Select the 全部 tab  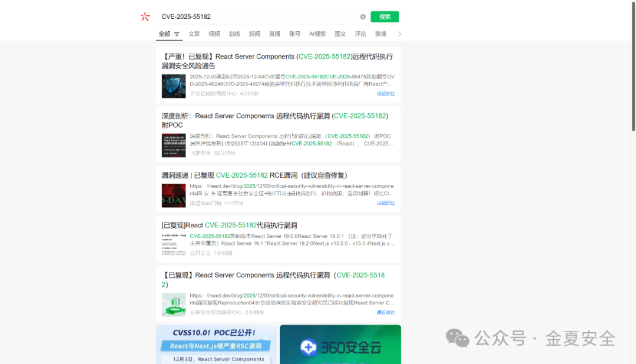164,34
